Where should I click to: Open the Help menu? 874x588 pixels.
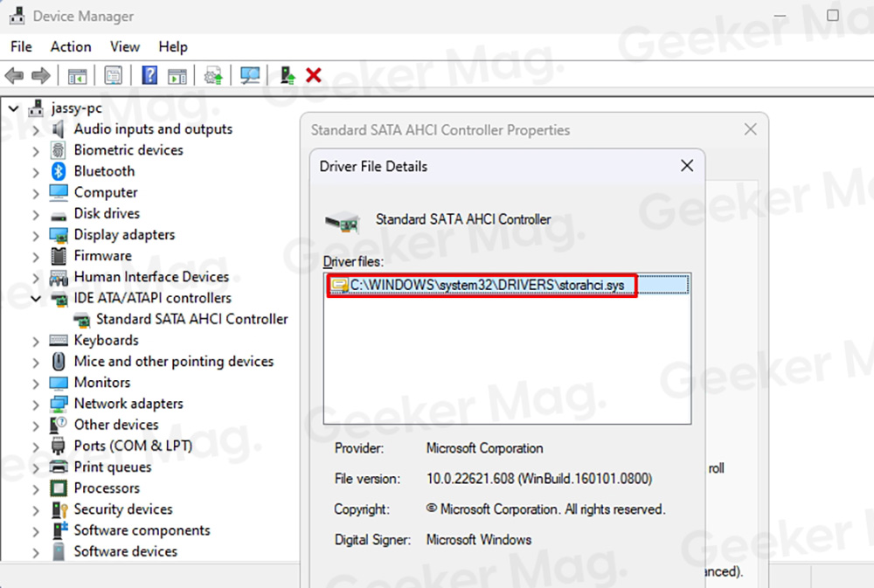[173, 47]
